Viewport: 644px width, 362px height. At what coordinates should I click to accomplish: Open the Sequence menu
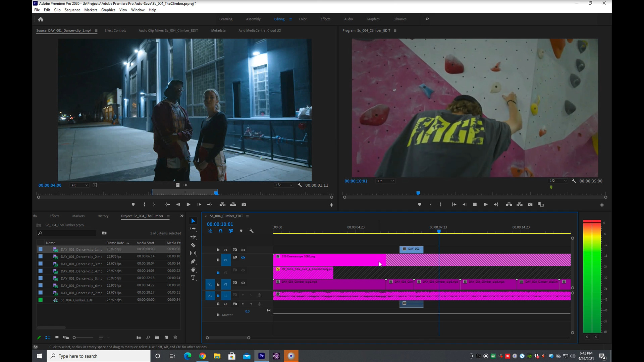(x=72, y=10)
